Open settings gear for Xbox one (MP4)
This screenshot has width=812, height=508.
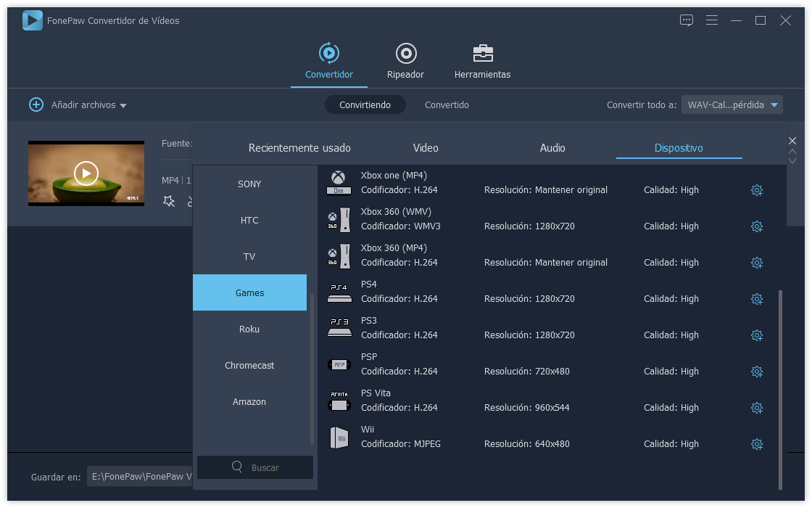tap(757, 190)
